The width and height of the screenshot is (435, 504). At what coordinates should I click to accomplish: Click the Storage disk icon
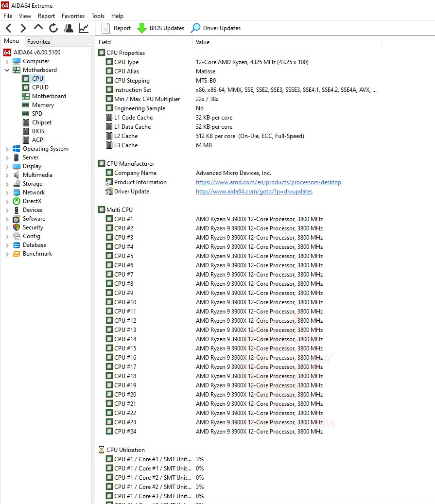click(17, 184)
